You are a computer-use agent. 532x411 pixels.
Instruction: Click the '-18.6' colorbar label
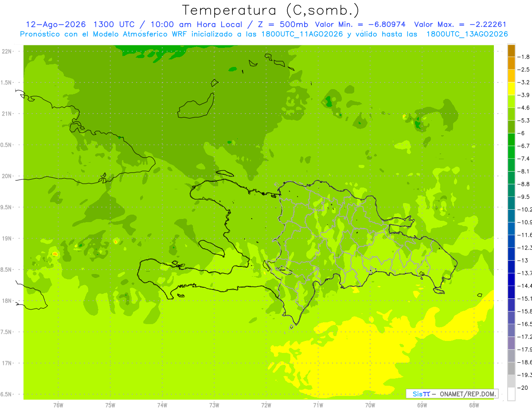pos(525,362)
